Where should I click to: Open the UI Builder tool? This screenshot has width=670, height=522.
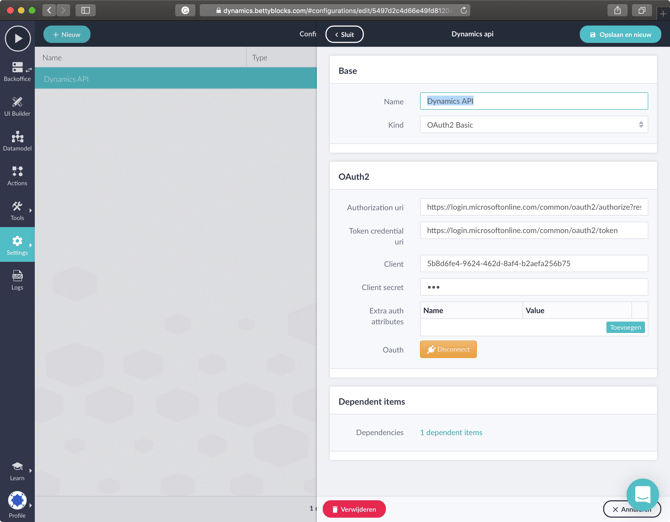17,106
